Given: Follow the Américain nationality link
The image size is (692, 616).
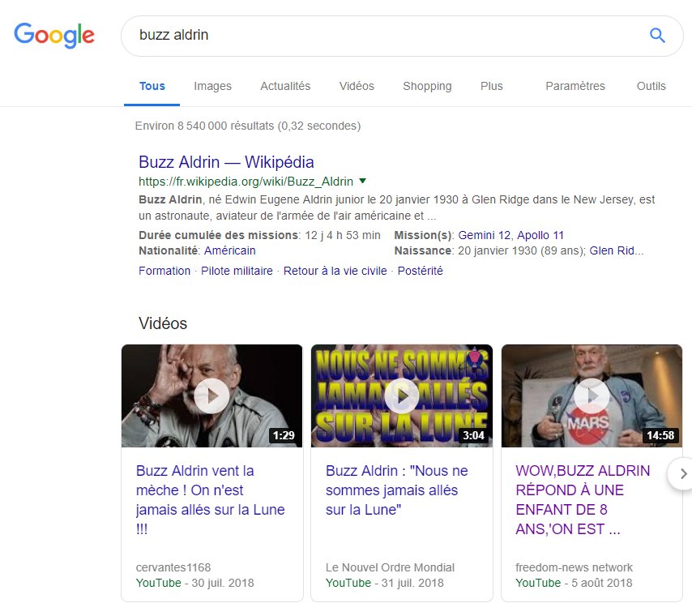Looking at the screenshot, I should tap(230, 250).
